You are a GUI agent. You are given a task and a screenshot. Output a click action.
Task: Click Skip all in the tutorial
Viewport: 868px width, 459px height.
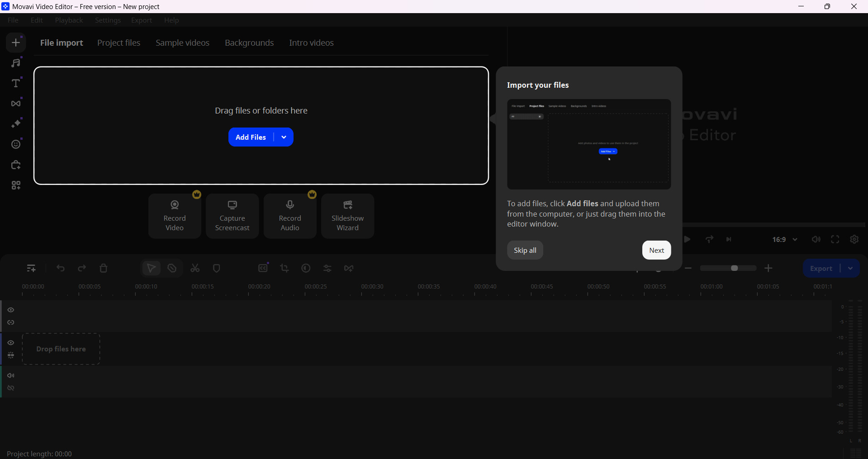[525, 251]
